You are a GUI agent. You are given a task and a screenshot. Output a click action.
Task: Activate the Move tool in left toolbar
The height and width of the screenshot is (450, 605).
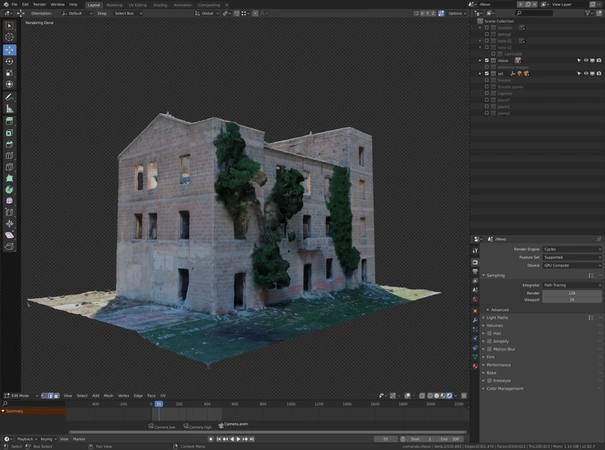9,50
